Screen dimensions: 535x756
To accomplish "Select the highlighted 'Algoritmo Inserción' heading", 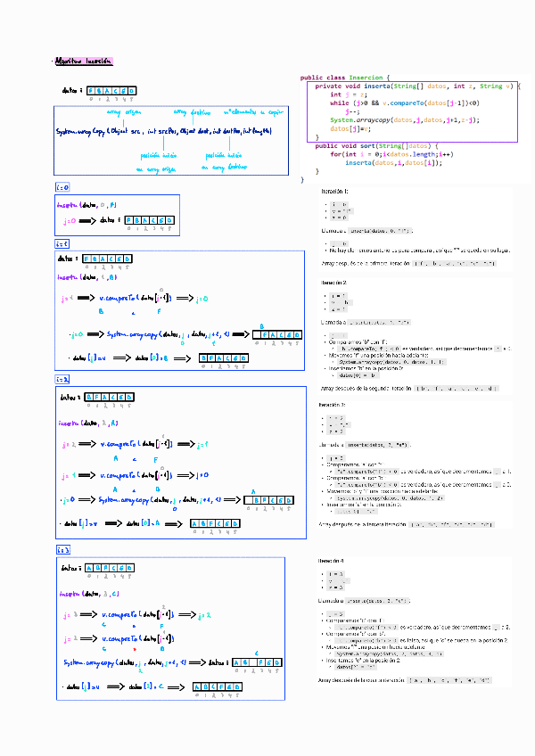I will pyautogui.click(x=84, y=62).
